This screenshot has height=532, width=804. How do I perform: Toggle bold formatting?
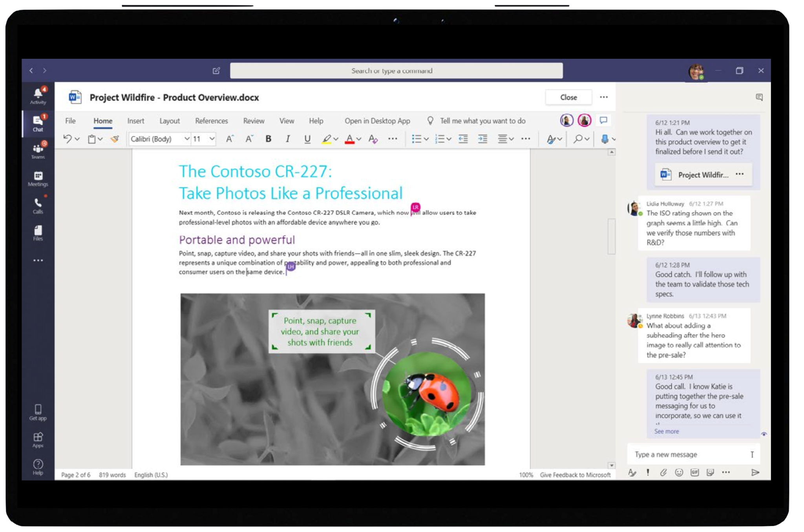(269, 139)
